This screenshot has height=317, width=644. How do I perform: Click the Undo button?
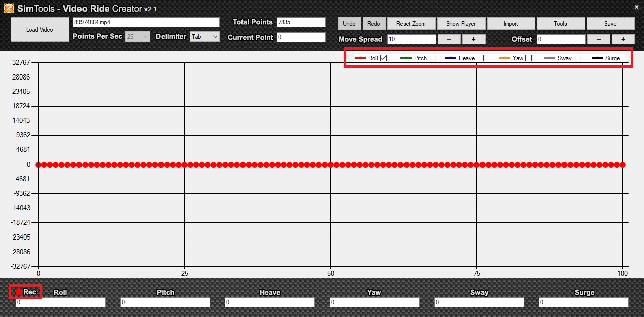coord(349,24)
